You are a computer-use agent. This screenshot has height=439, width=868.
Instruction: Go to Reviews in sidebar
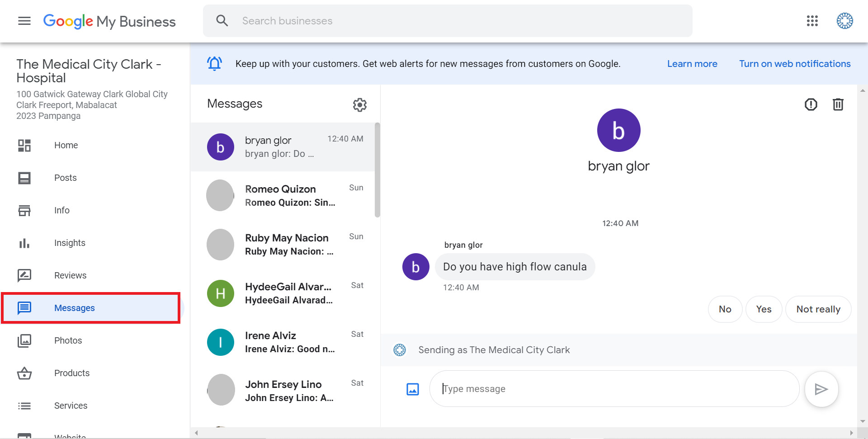point(70,275)
